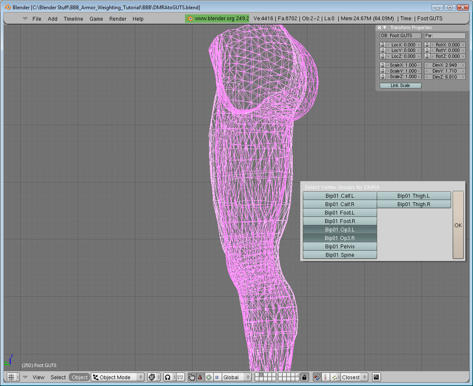This screenshot has height=386, width=473.
Task: Open the Closest snap target dropdown
Action: pos(353,377)
